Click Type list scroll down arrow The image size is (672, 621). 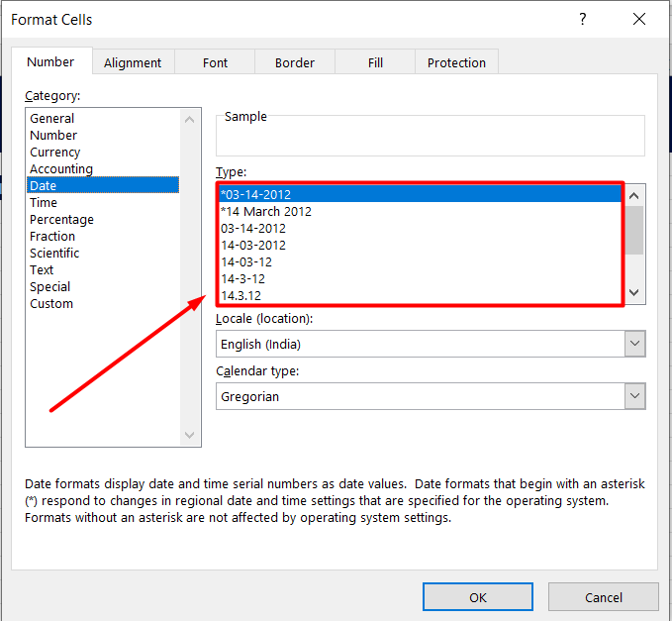634,292
